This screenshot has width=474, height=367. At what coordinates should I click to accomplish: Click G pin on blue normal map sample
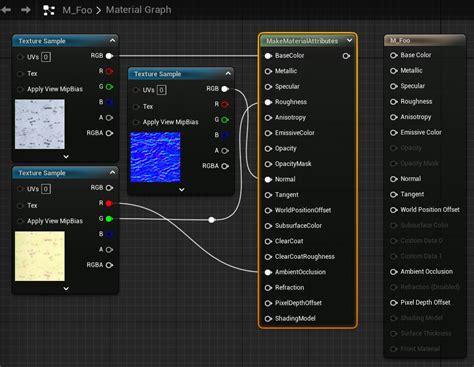(x=225, y=120)
